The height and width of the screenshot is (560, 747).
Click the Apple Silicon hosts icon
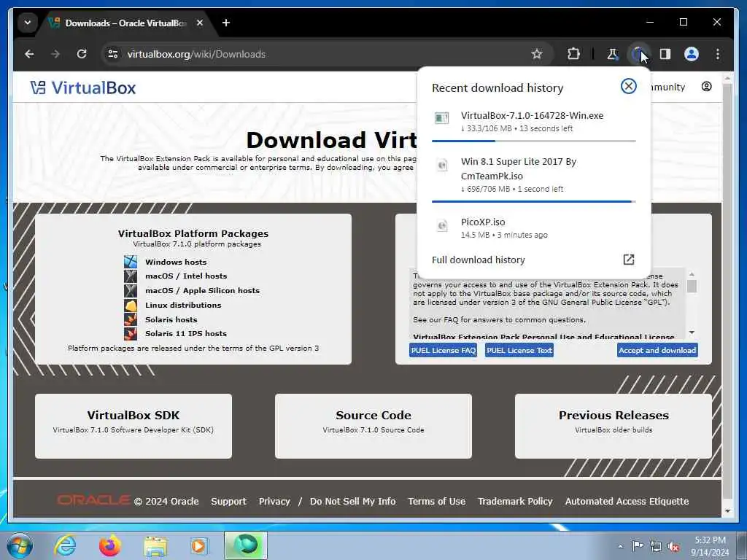pos(131,290)
